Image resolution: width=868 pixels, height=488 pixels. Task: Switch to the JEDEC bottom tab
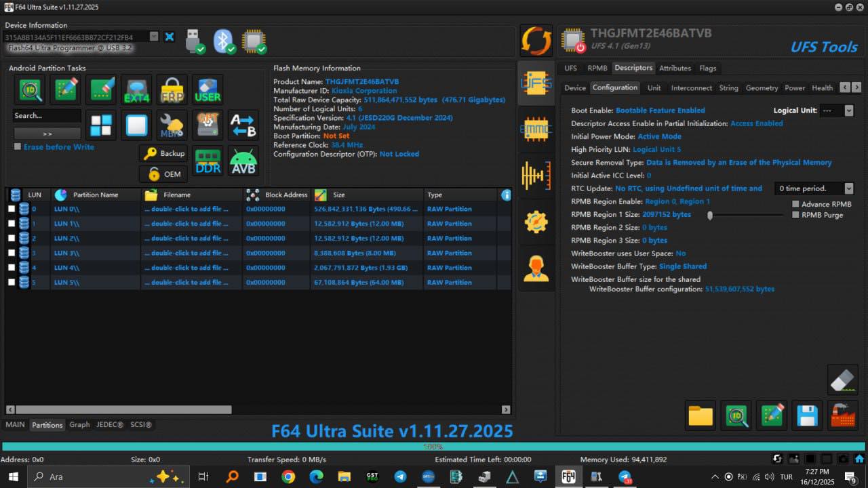pyautogui.click(x=110, y=425)
